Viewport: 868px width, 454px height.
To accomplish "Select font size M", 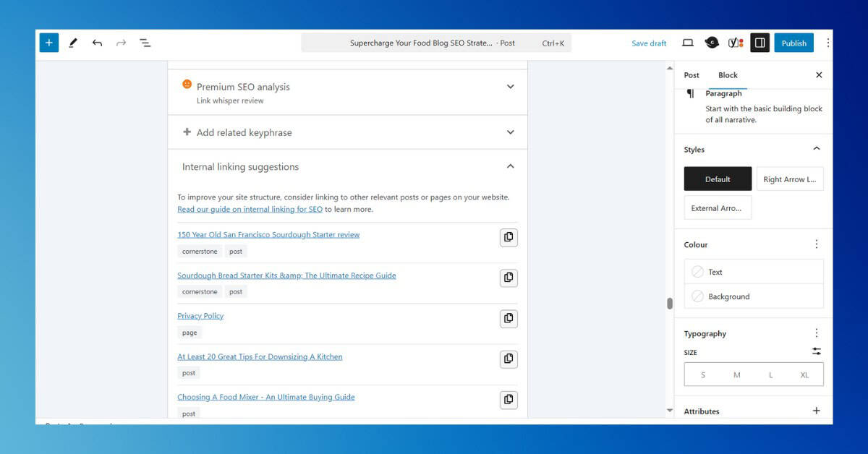I will pos(736,375).
